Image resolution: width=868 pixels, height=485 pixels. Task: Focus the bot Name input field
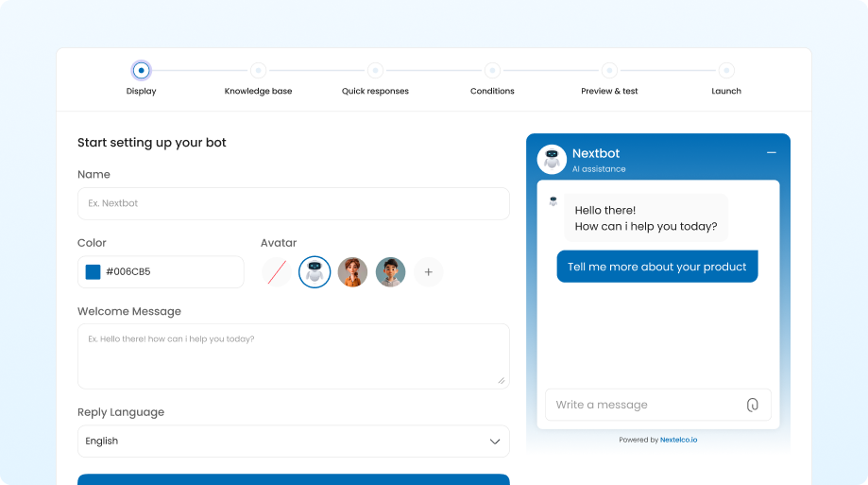293,203
